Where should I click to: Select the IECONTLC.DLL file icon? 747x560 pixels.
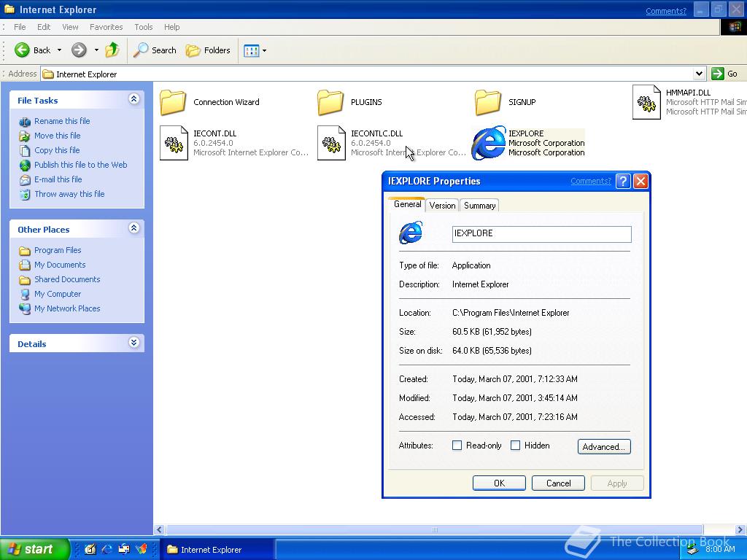pyautogui.click(x=332, y=143)
